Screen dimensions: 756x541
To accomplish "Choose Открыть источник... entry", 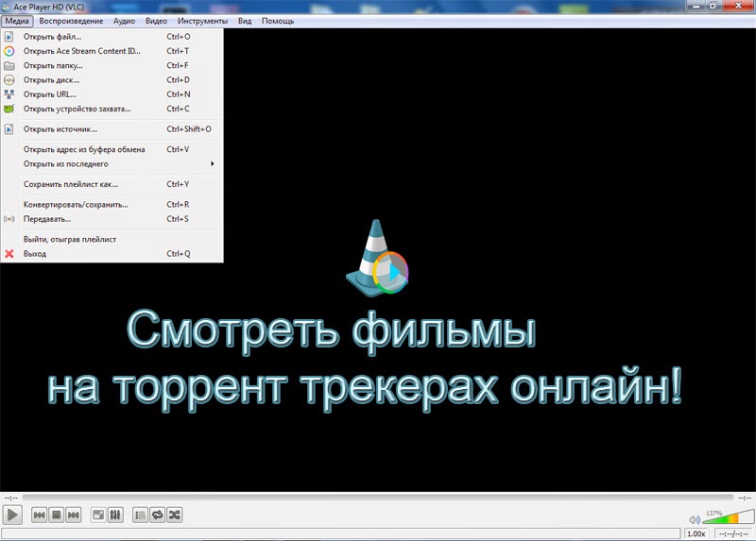I will point(112,129).
